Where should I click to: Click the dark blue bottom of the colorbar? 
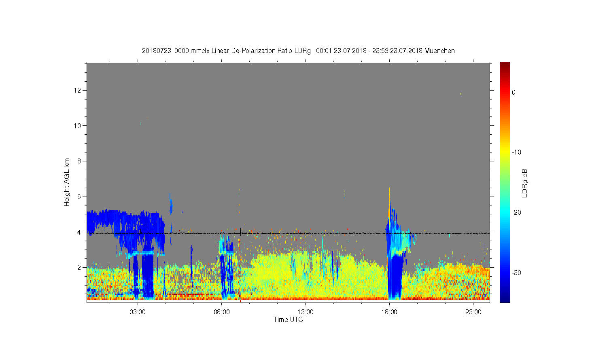tap(505, 297)
